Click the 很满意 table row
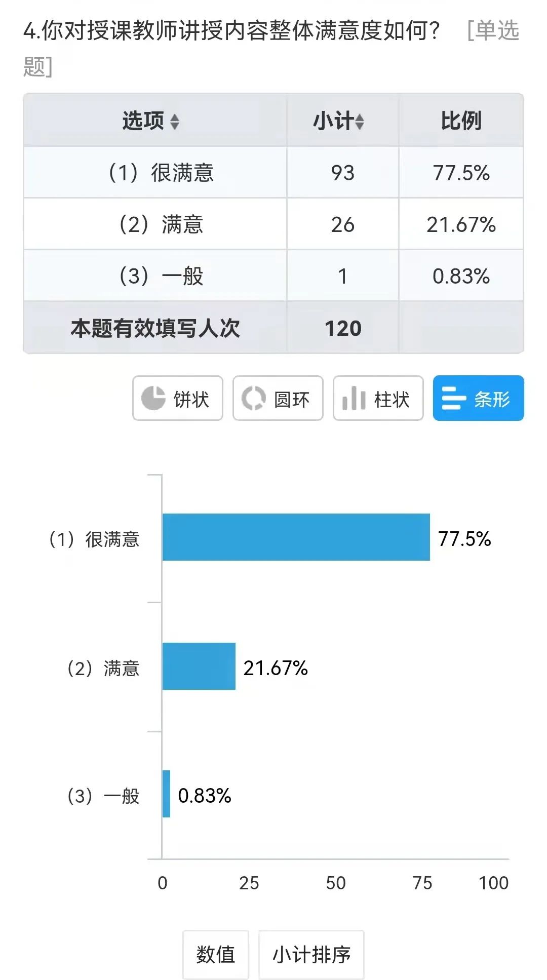 click(273, 173)
